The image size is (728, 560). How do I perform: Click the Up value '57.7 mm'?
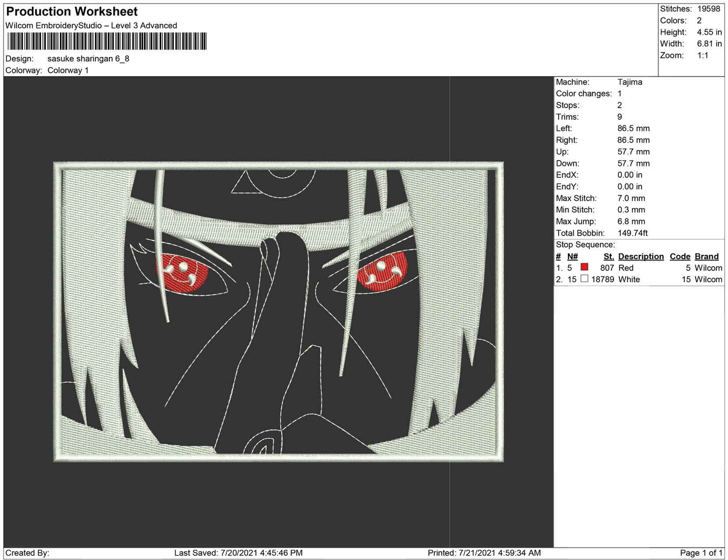pos(634,152)
